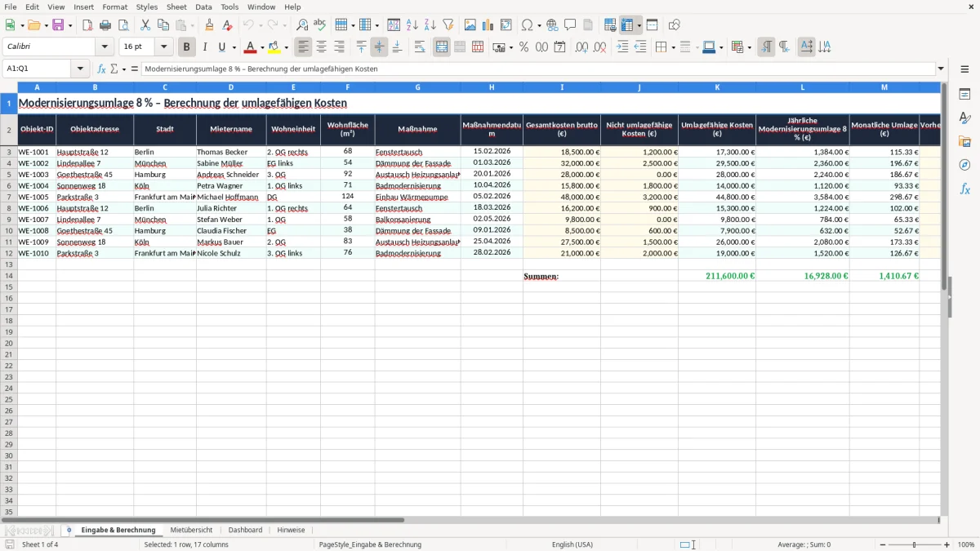Sort ascending A to Z
Image resolution: width=980 pixels, height=551 pixels.
[412, 25]
